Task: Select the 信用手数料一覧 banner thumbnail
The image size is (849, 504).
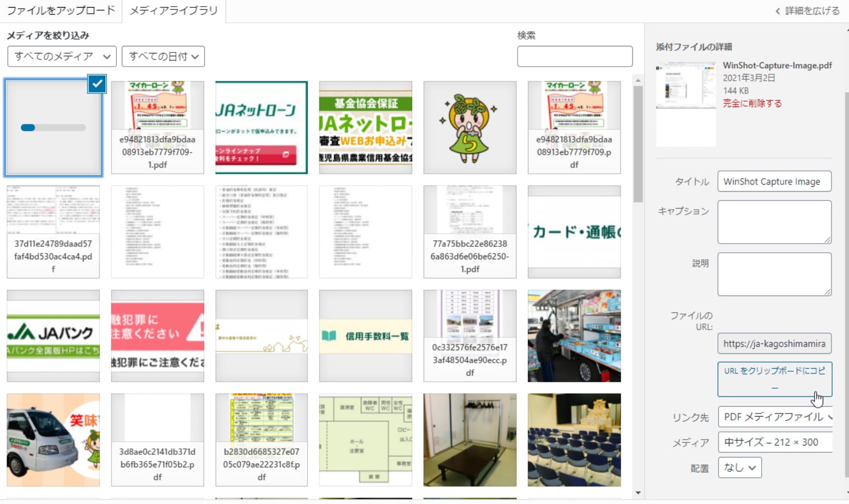Action: pos(366,336)
